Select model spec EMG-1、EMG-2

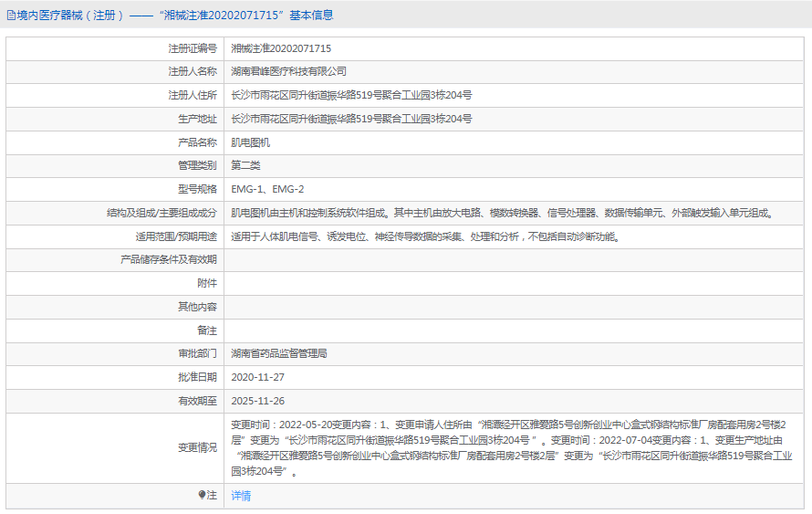267,189
